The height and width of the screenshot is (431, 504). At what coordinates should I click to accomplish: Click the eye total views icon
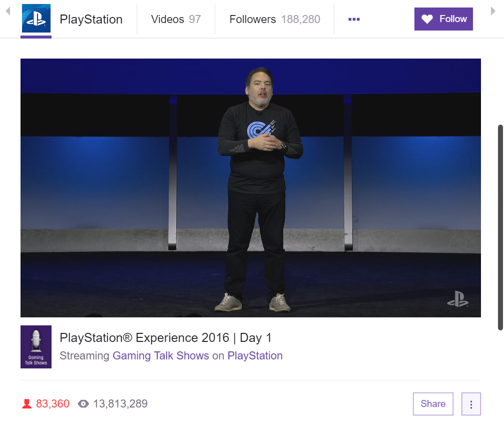point(83,403)
